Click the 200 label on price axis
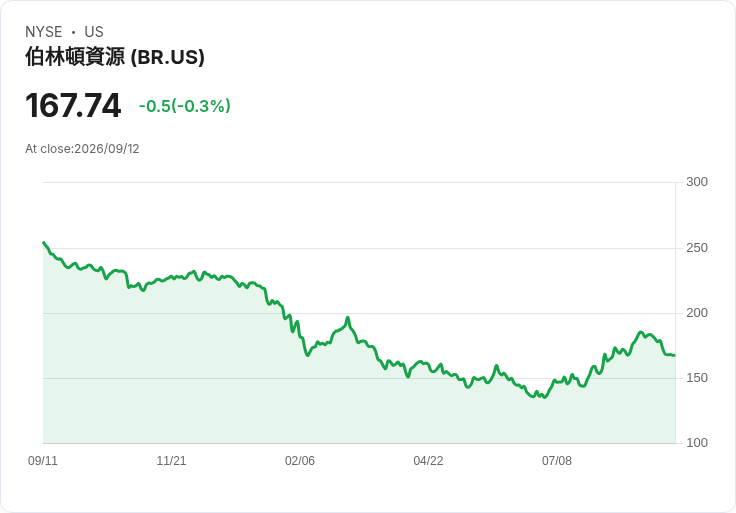Image resolution: width=736 pixels, height=513 pixels. [697, 313]
